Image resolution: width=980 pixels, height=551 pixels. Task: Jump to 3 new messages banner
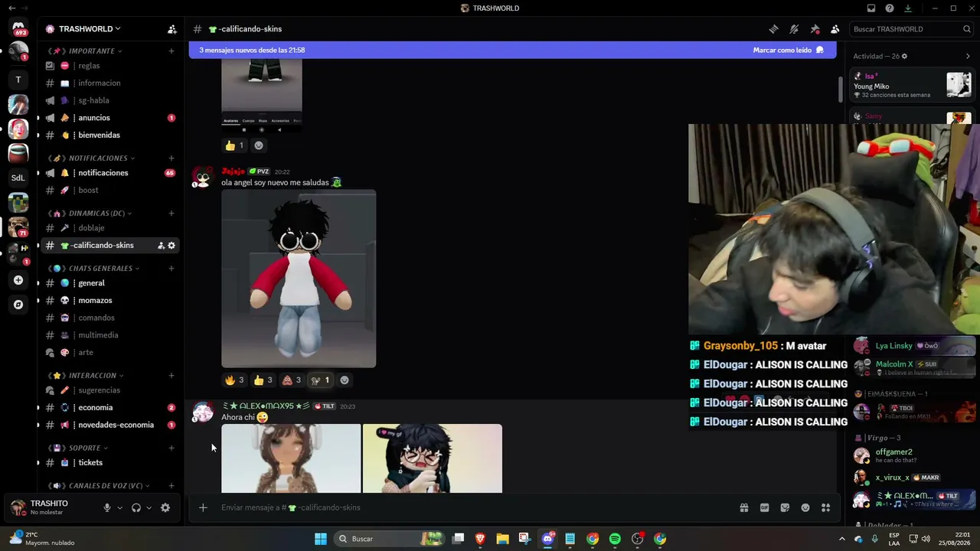(252, 51)
